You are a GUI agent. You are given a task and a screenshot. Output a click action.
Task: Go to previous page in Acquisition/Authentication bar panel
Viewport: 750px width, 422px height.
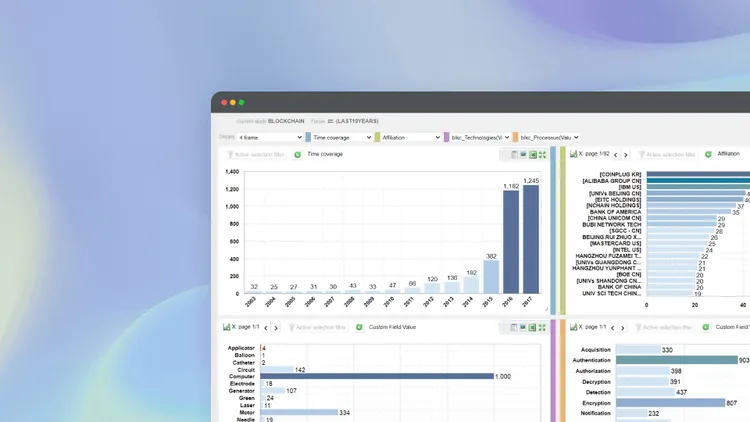[x=613, y=328]
